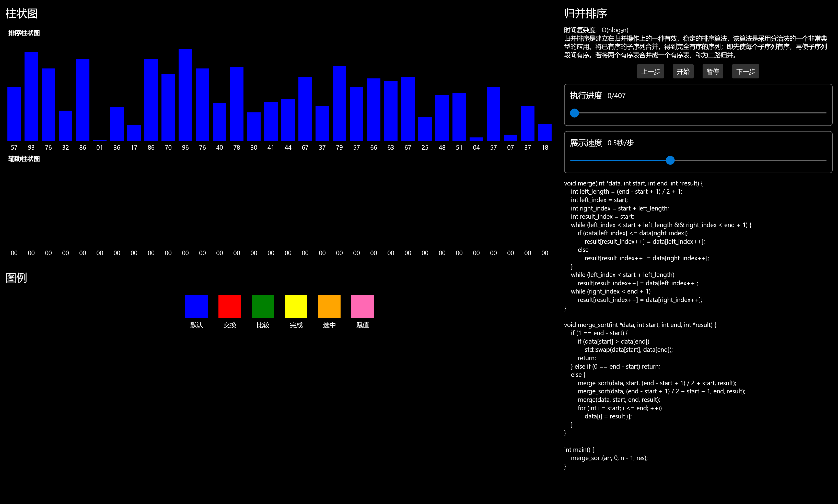Click the orange 选中 legend swatch

[x=329, y=306]
